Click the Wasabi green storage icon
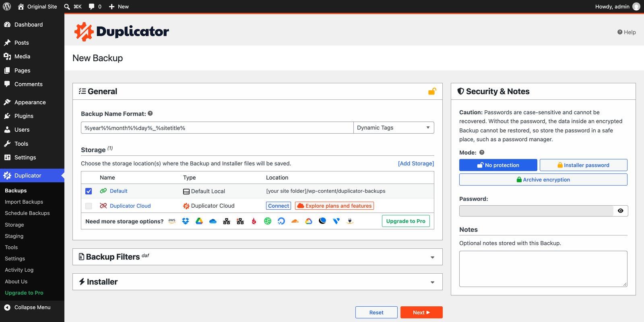Image resolution: width=644 pixels, height=322 pixels. coord(268,221)
